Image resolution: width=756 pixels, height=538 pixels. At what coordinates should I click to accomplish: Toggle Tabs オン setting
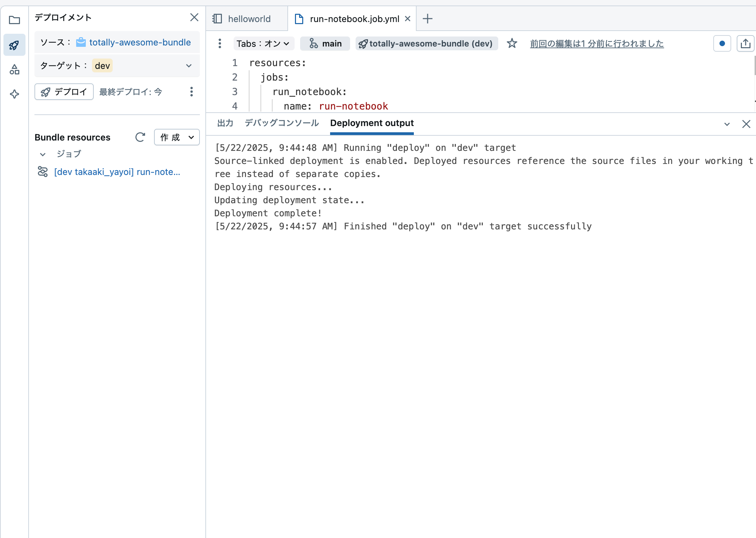click(264, 43)
